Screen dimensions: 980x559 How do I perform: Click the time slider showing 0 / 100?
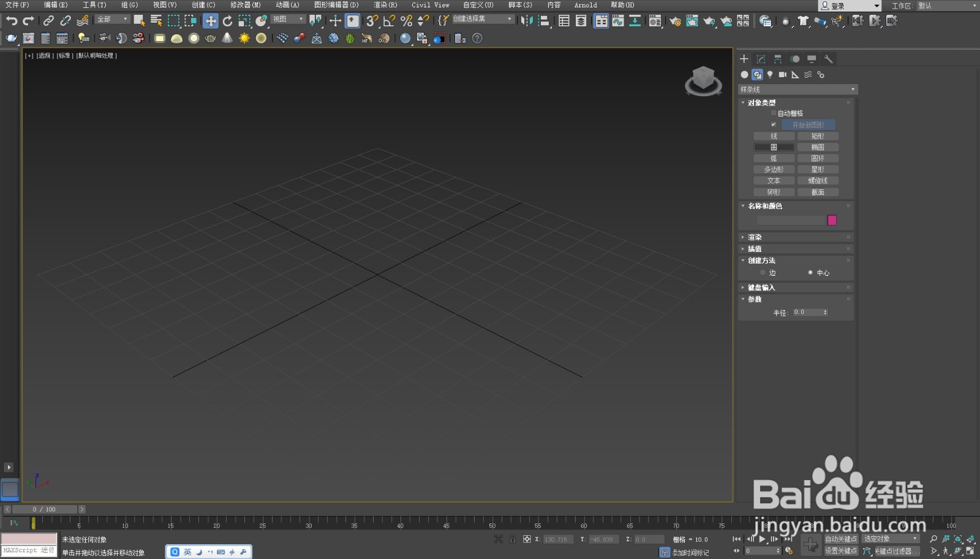45,509
